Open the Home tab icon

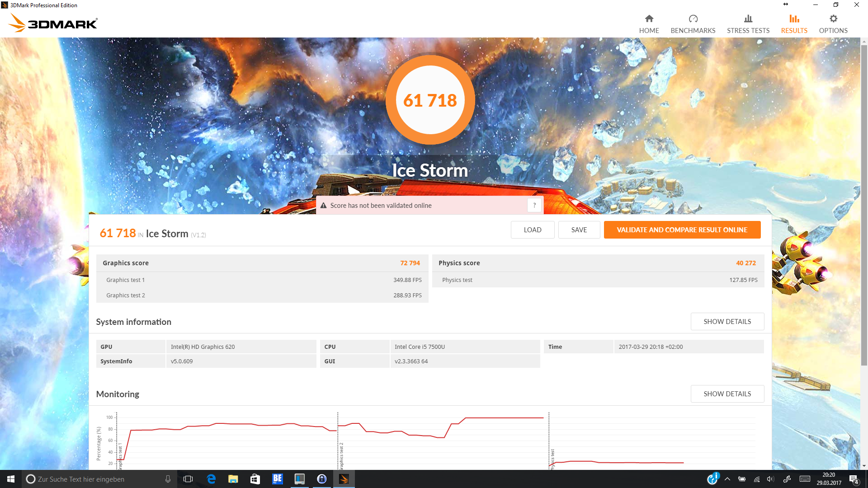tap(649, 19)
